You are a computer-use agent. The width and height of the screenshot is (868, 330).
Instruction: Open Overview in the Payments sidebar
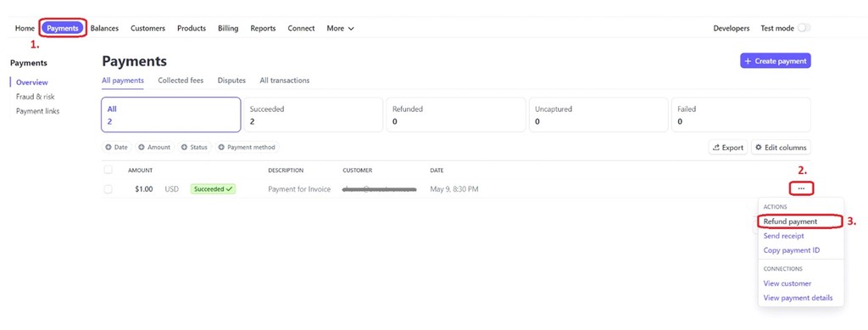click(x=31, y=82)
